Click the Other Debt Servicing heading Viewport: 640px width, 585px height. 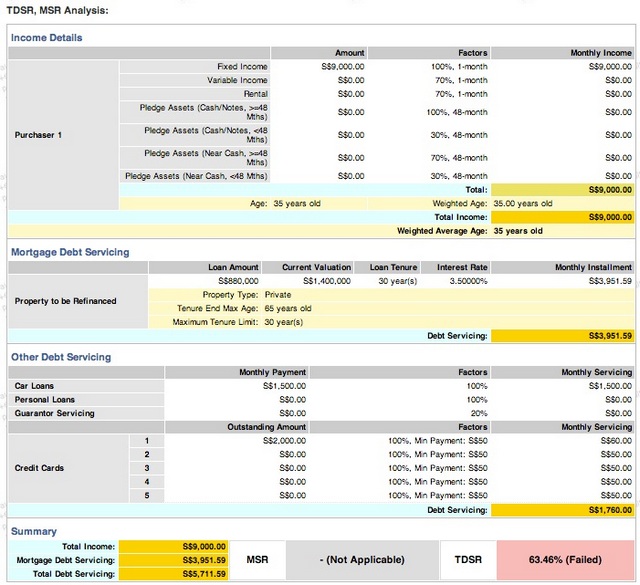tap(61, 357)
